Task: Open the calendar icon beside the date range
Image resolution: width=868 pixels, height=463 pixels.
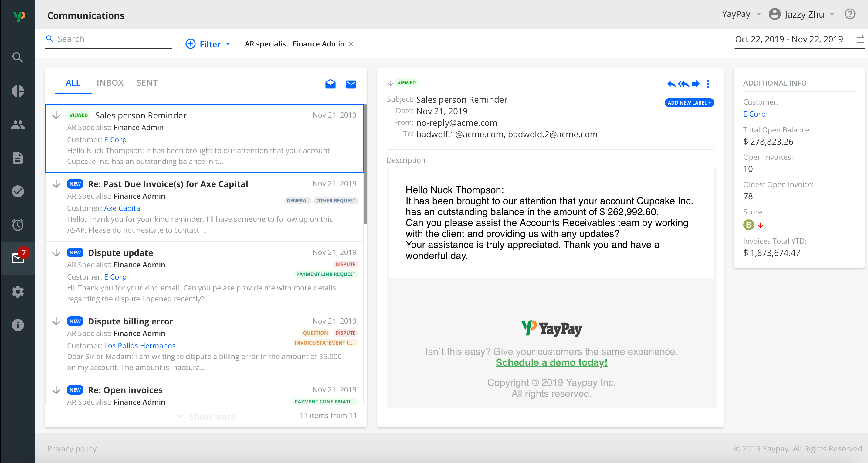Action: pos(860,39)
